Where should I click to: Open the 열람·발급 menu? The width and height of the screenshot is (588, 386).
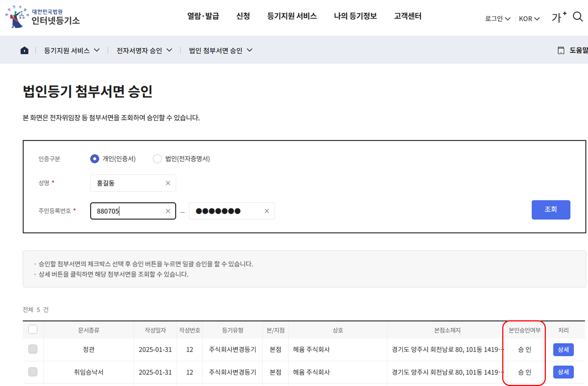point(203,16)
